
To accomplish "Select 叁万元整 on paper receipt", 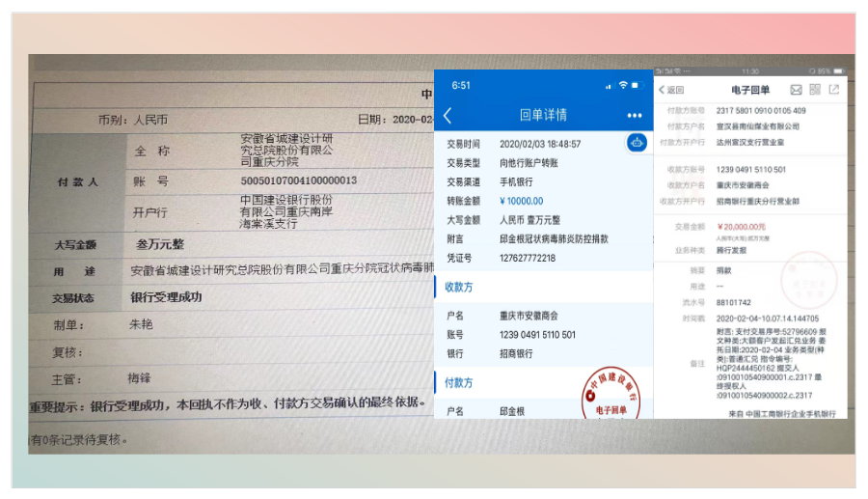I will coord(160,244).
